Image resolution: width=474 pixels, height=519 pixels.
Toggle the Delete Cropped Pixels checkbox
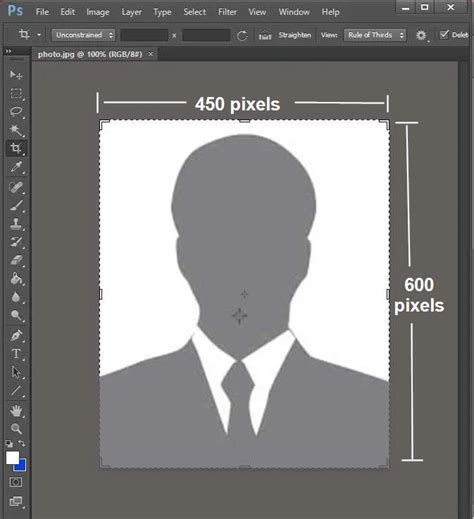coord(444,35)
